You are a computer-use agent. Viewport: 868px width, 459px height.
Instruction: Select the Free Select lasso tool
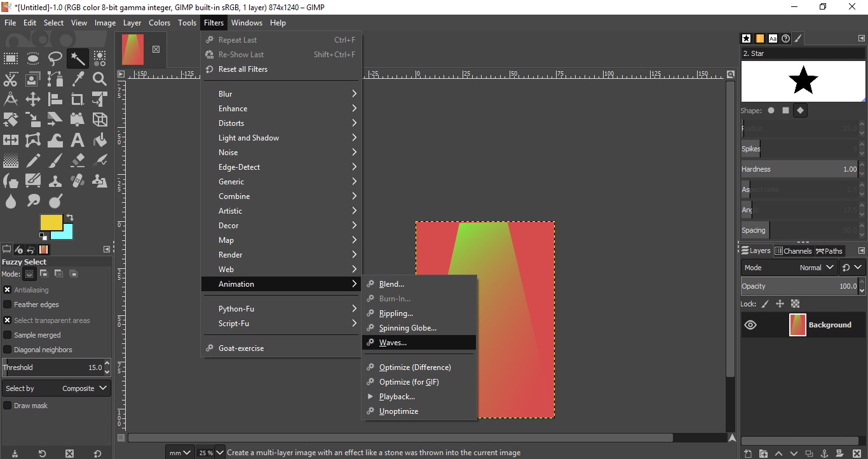click(55, 59)
